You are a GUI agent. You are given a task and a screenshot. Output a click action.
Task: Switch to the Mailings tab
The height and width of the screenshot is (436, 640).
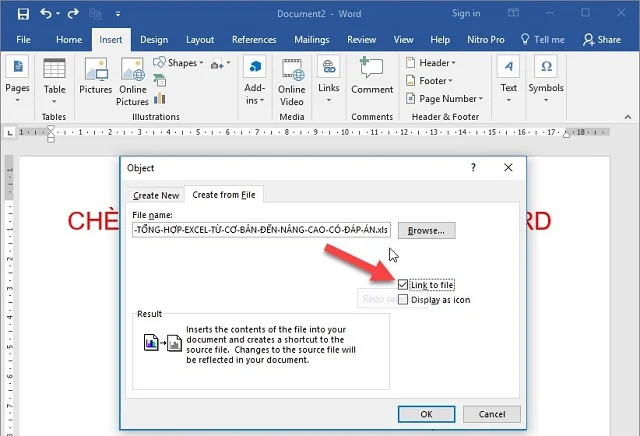click(x=311, y=40)
